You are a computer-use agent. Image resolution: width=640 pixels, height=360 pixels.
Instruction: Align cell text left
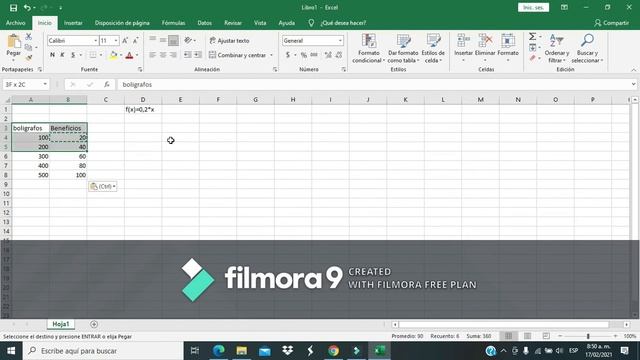[152, 55]
